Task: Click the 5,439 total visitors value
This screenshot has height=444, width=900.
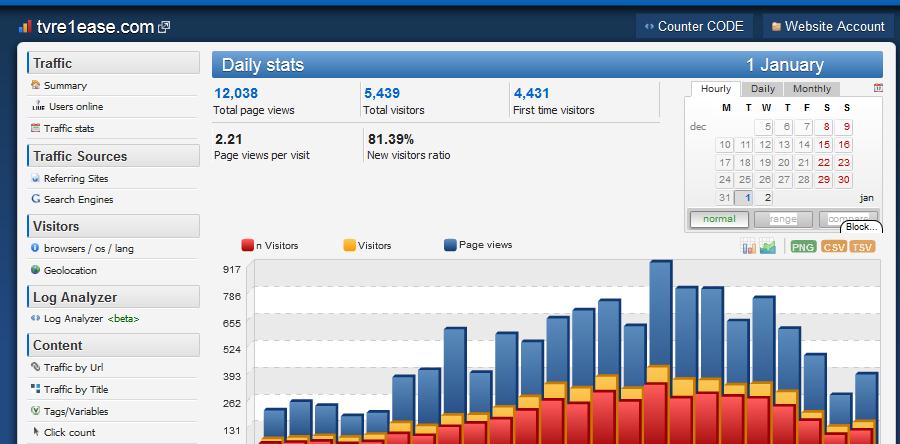Action: (382, 93)
